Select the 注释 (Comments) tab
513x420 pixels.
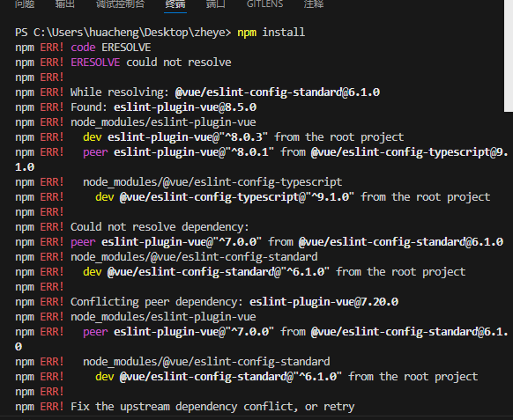point(314,4)
